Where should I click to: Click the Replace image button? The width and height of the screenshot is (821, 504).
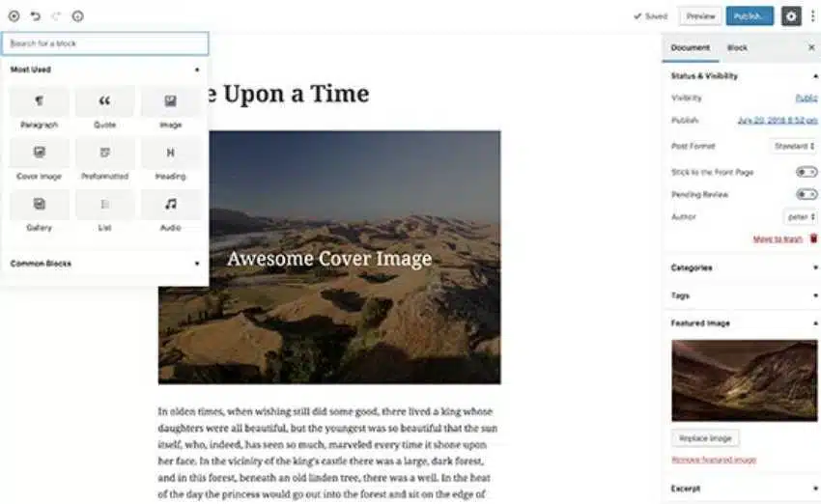(705, 438)
